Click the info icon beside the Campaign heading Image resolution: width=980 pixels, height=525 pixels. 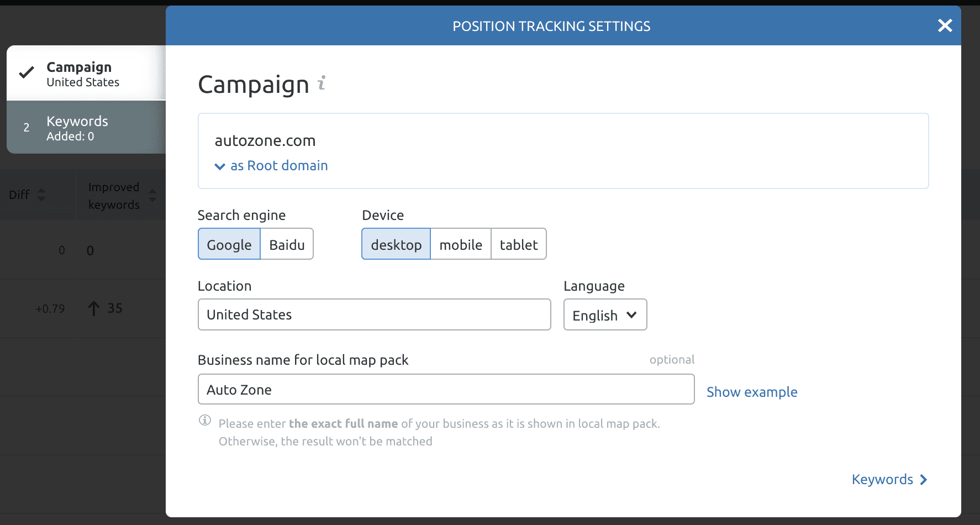pos(322,84)
